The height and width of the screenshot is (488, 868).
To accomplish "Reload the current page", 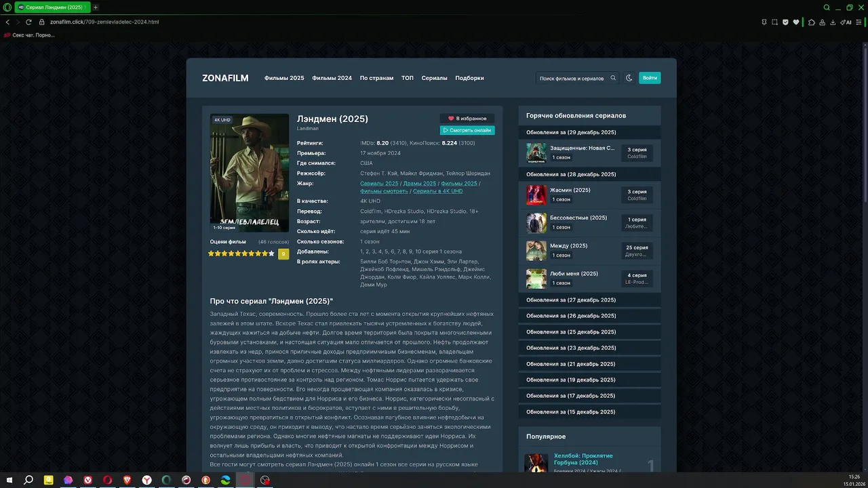I will coord(28,22).
